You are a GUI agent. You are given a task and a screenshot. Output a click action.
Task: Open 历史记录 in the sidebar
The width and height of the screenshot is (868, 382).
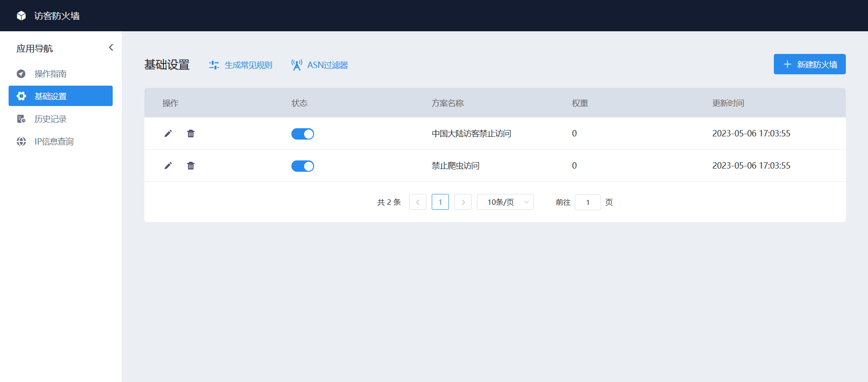(x=61, y=119)
